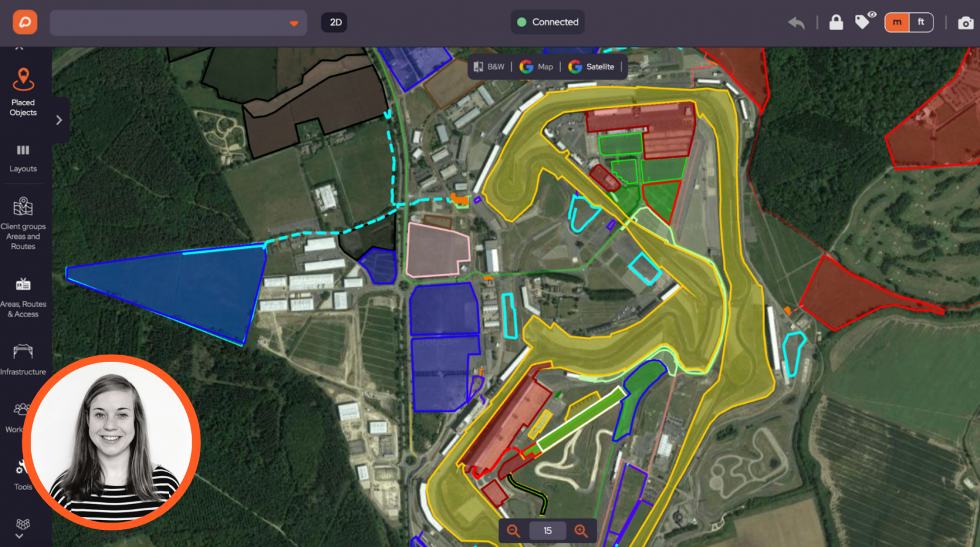Click the undo arrow icon

pos(796,23)
